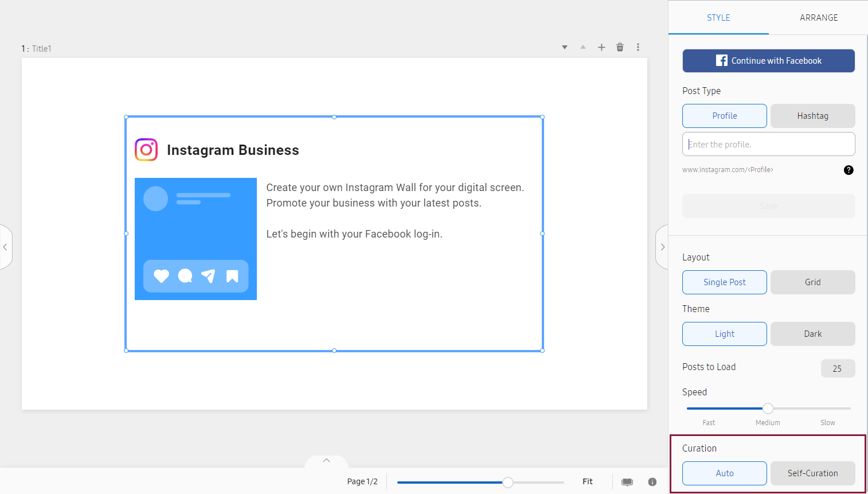Viewport: 868px width, 494px height.
Task: Click the preview screen icon in bottom bar
Action: pyautogui.click(x=627, y=482)
